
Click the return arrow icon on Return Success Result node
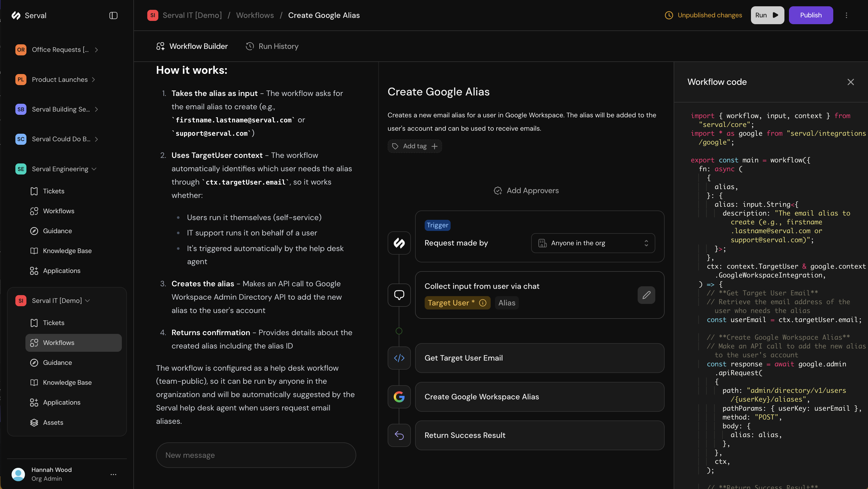[399, 435]
